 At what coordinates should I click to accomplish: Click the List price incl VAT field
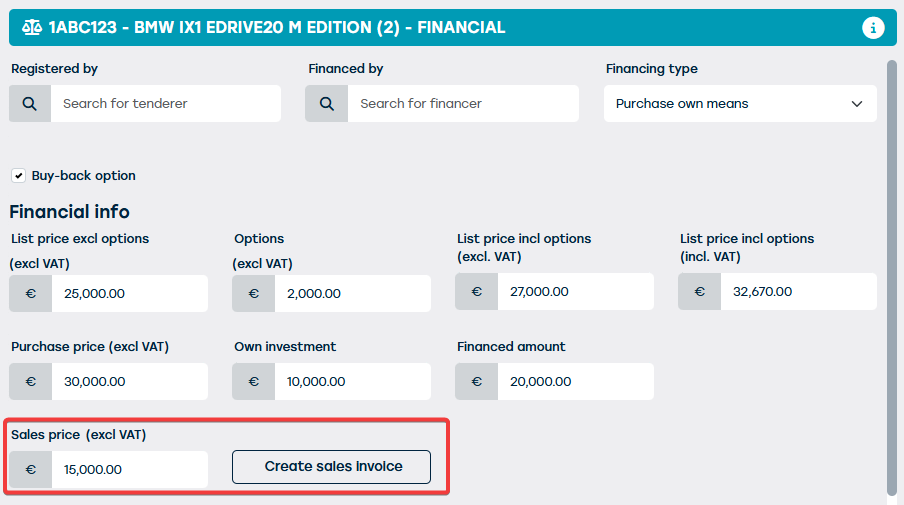point(797,292)
